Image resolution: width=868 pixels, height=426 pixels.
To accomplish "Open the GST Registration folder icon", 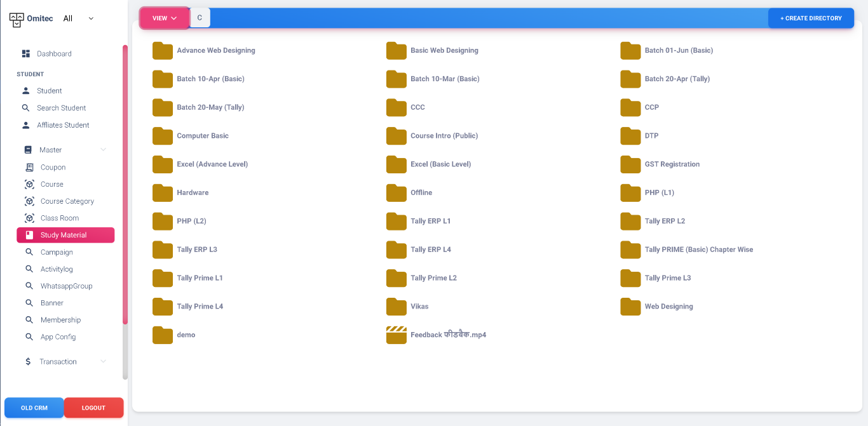I will click(630, 164).
